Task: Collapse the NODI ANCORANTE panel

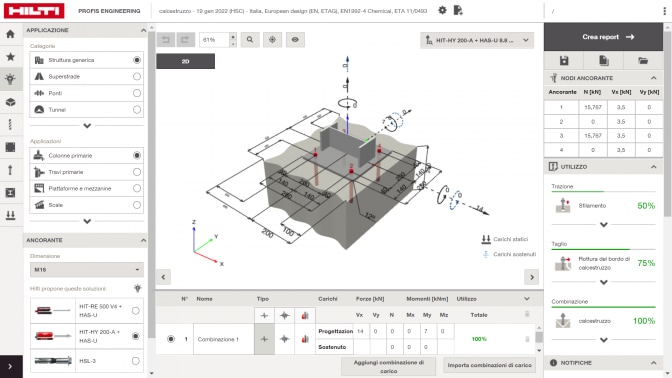Action: click(x=654, y=78)
